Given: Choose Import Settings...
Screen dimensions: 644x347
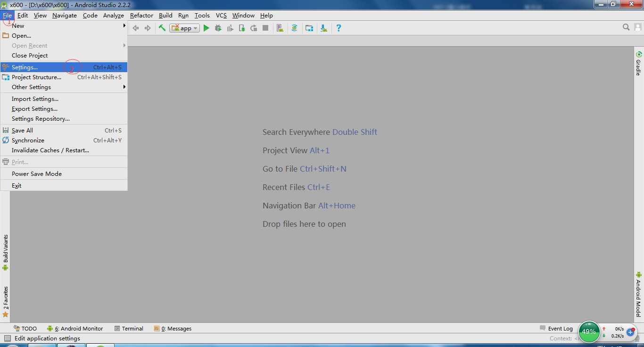Looking at the screenshot, I should click(x=64, y=99).
